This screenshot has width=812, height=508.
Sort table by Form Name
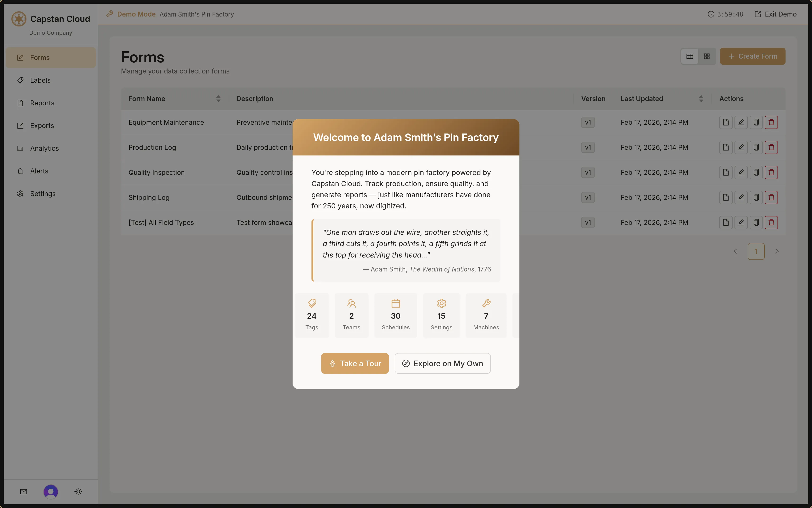(x=218, y=99)
